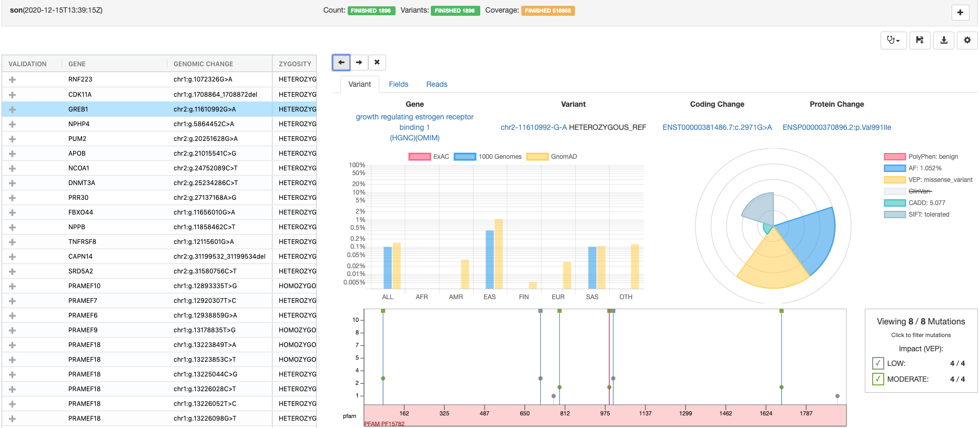The image size is (980, 428).
Task: Re-enable the struck-through ClinVar legend item
Action: (908, 191)
